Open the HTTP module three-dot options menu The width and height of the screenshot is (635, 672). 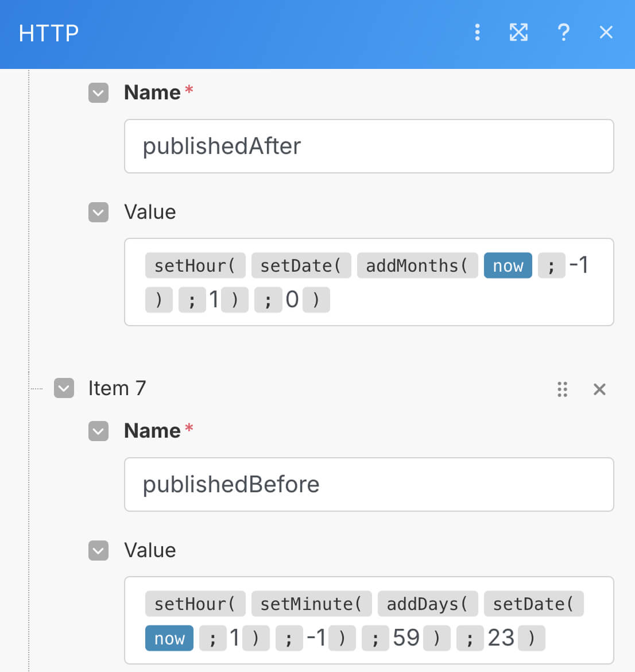click(477, 33)
